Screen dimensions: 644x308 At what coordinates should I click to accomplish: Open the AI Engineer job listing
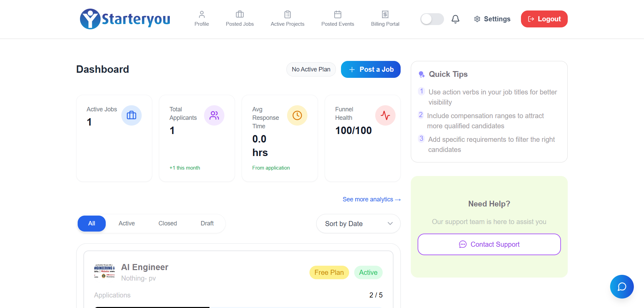(145, 267)
